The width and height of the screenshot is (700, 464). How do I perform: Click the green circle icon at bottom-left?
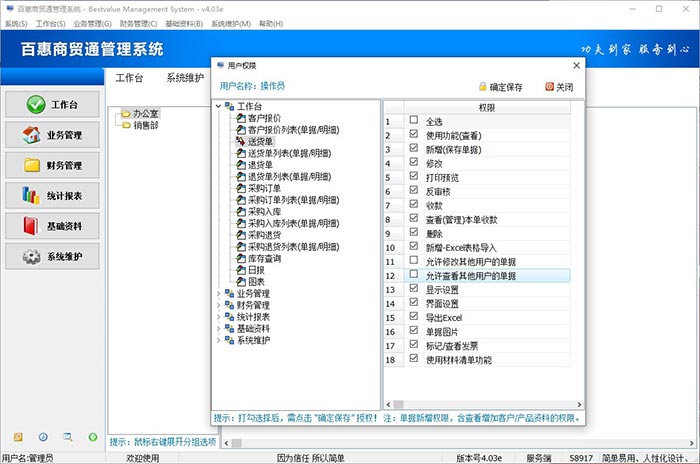pos(93,437)
